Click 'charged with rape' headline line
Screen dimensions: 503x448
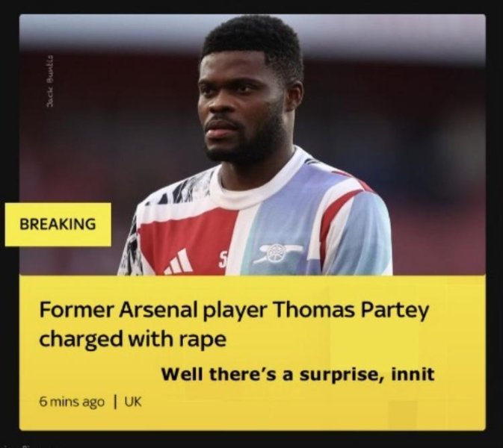132,339
